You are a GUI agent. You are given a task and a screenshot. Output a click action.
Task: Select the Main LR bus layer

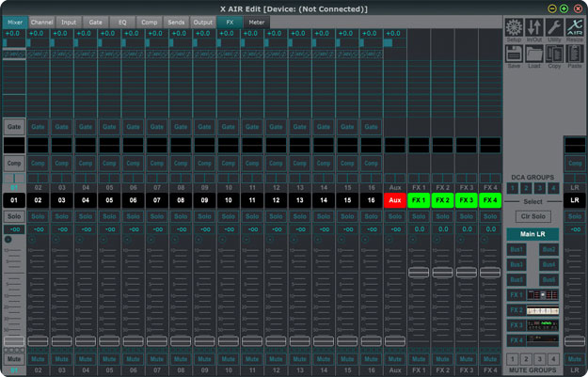point(532,234)
